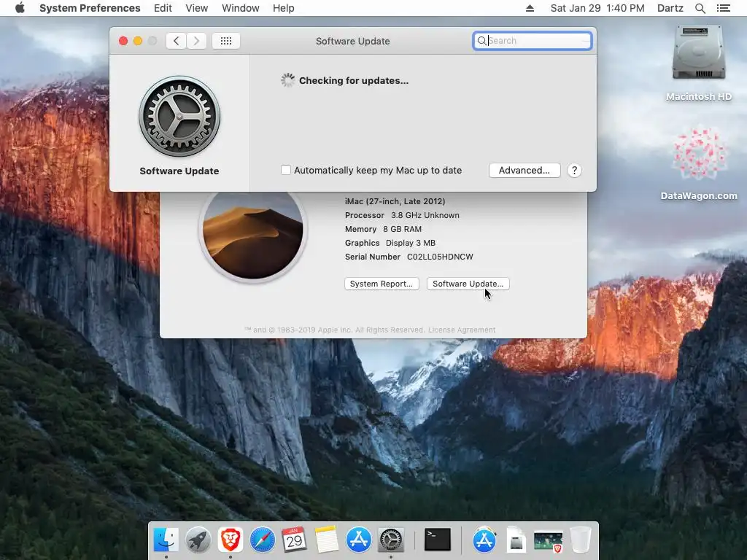Close the Software Update window
The width and height of the screenshot is (747, 560).
coord(123,41)
